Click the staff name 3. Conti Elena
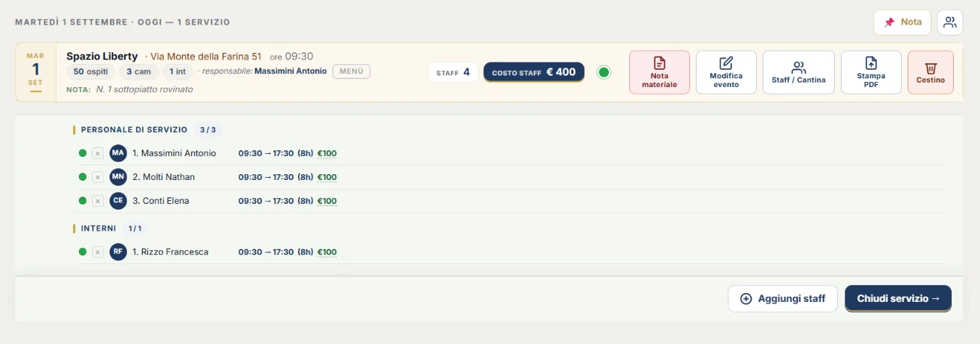The image size is (980, 344). pos(160,201)
